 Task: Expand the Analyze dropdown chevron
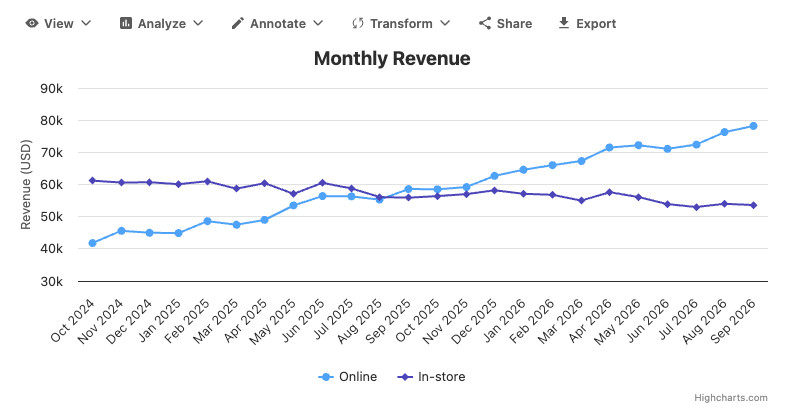coord(198,23)
